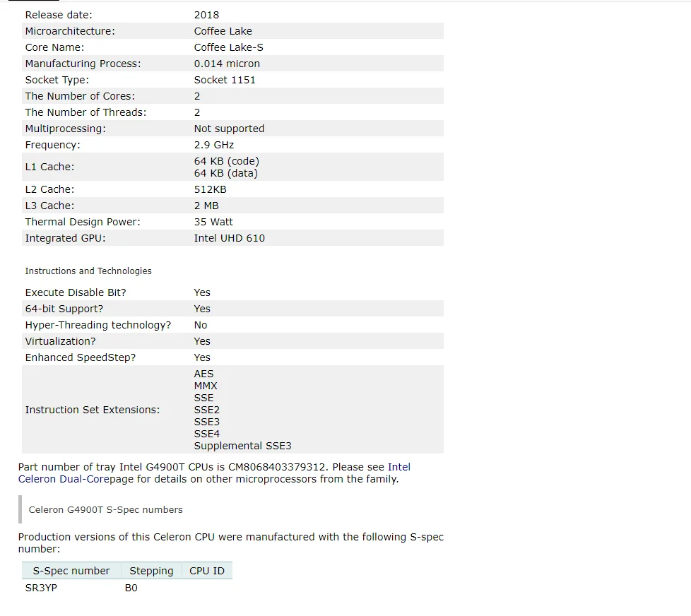Select the '64 KB (data)' cache value
The width and height of the screenshot is (691, 616).
[x=225, y=173]
